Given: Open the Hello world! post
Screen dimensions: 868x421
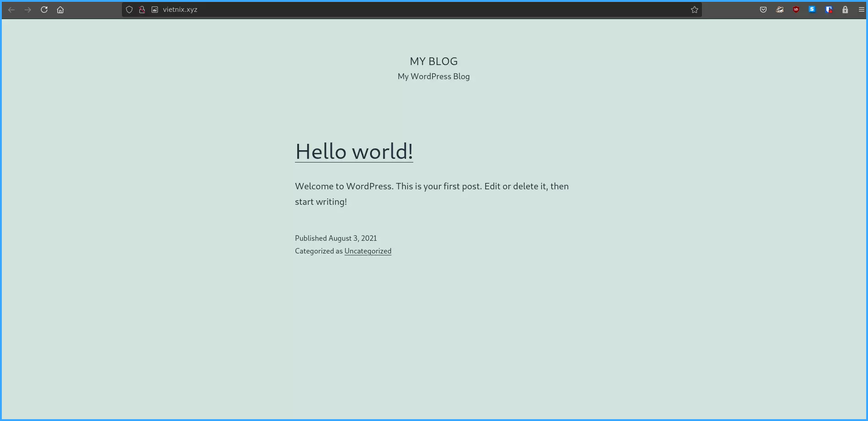Looking at the screenshot, I should pos(354,152).
